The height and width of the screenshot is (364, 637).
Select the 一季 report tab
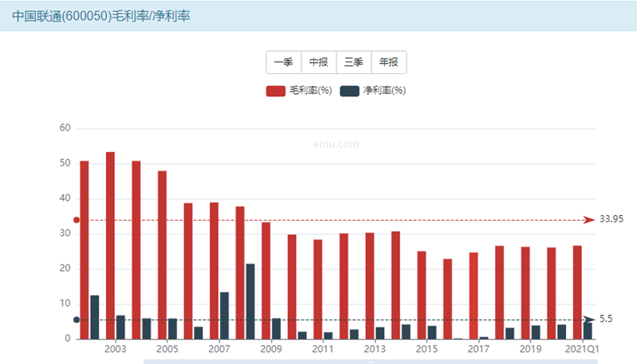tap(284, 62)
